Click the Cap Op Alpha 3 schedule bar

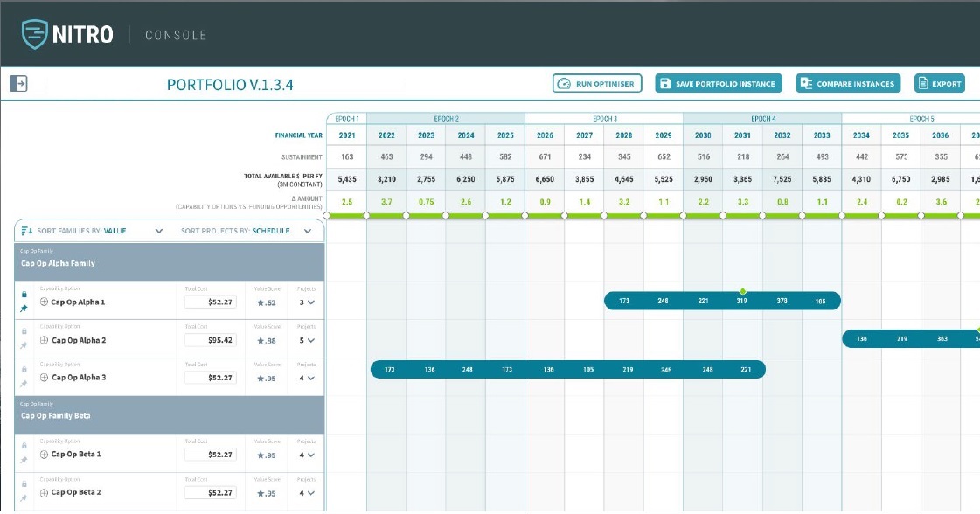(568, 370)
